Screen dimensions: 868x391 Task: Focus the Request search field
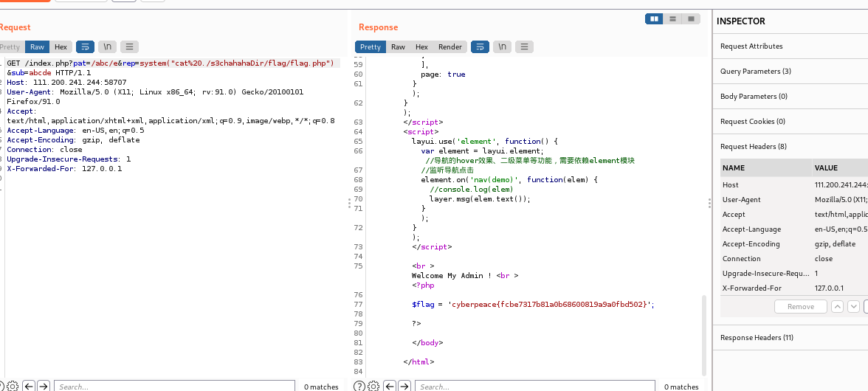point(174,386)
